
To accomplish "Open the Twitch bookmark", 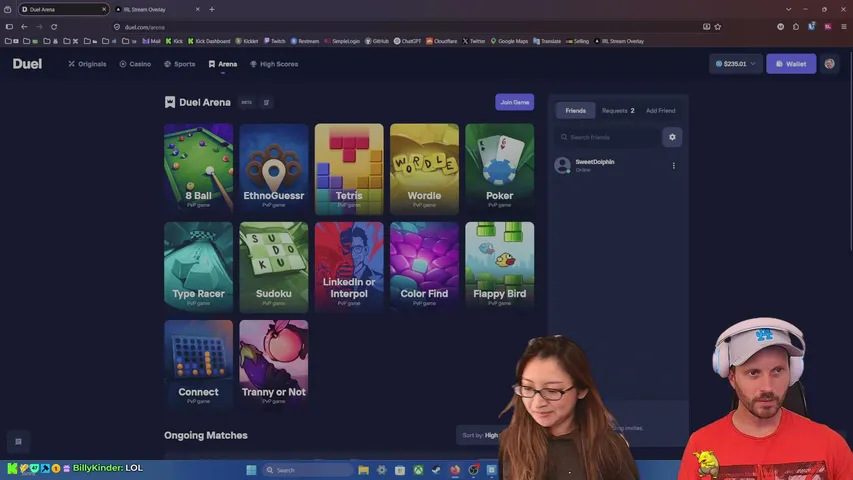I will (274, 41).
